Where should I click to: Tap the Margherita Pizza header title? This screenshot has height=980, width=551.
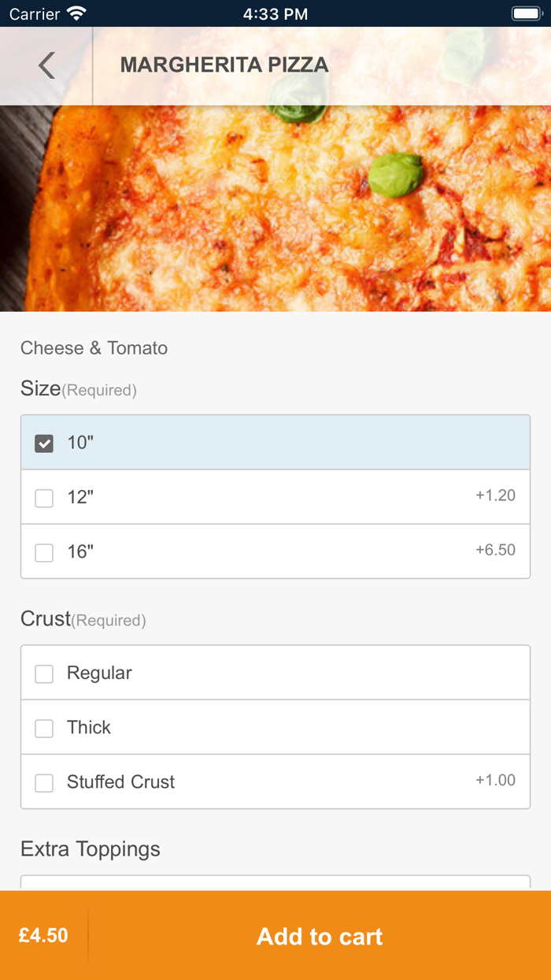coord(224,65)
